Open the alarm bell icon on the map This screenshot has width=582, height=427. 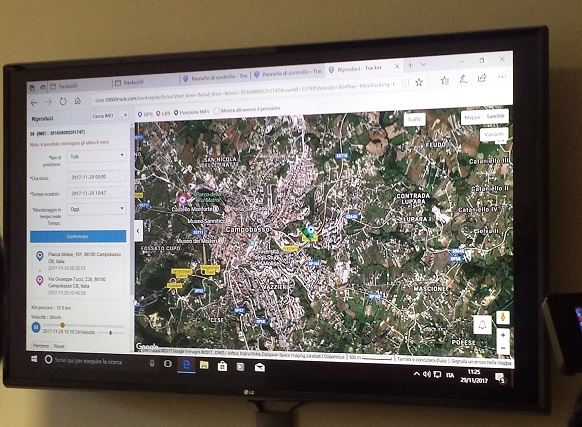click(482, 325)
